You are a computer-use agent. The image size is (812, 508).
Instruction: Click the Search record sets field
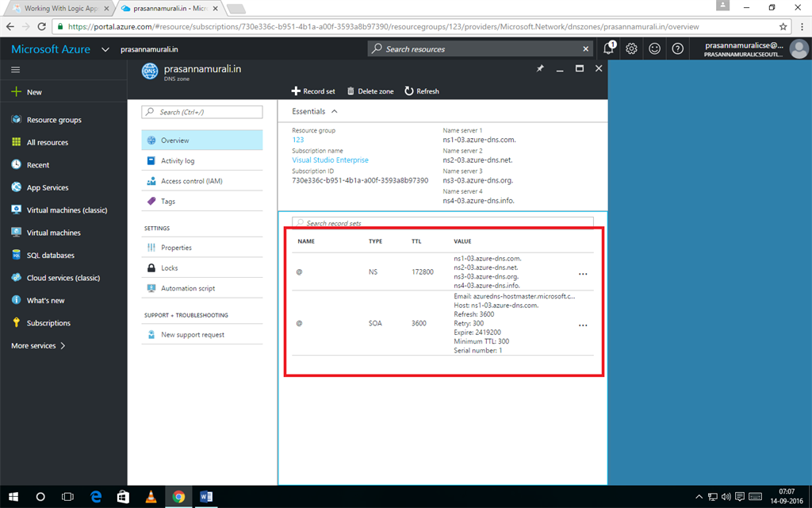(442, 223)
